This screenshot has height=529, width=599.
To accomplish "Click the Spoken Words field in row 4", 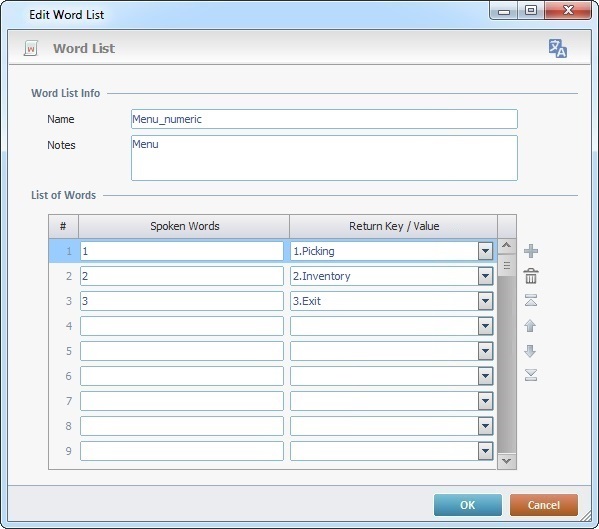I will (x=182, y=326).
